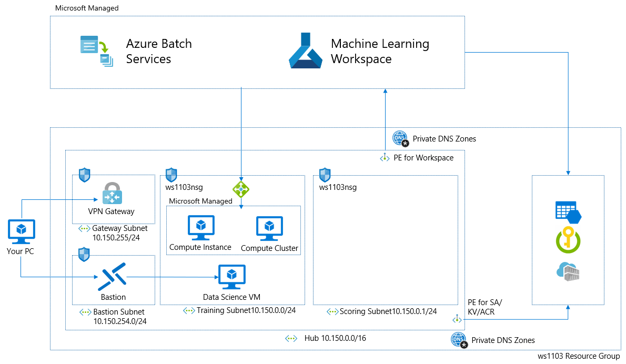
Task: Click the 'Bastion Subnet 10.150.254.0/24' text
Action: [x=120, y=317]
